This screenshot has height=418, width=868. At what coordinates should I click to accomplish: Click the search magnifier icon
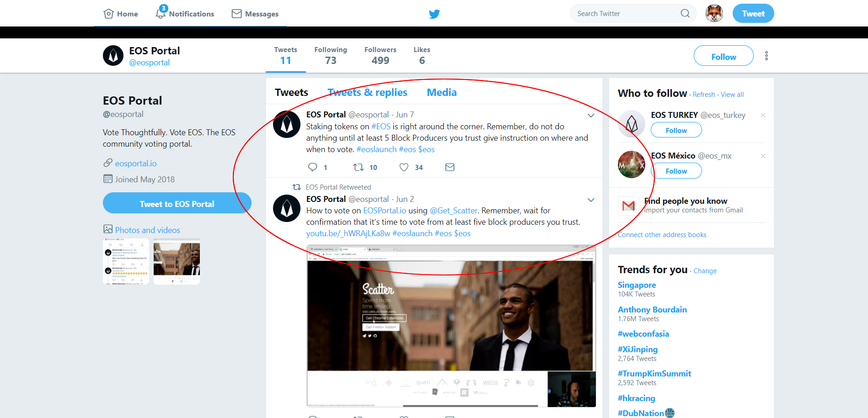(685, 13)
